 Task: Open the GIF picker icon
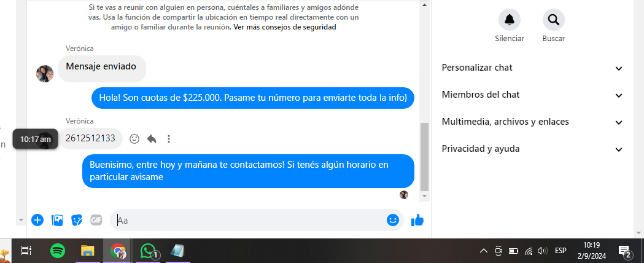click(96, 220)
